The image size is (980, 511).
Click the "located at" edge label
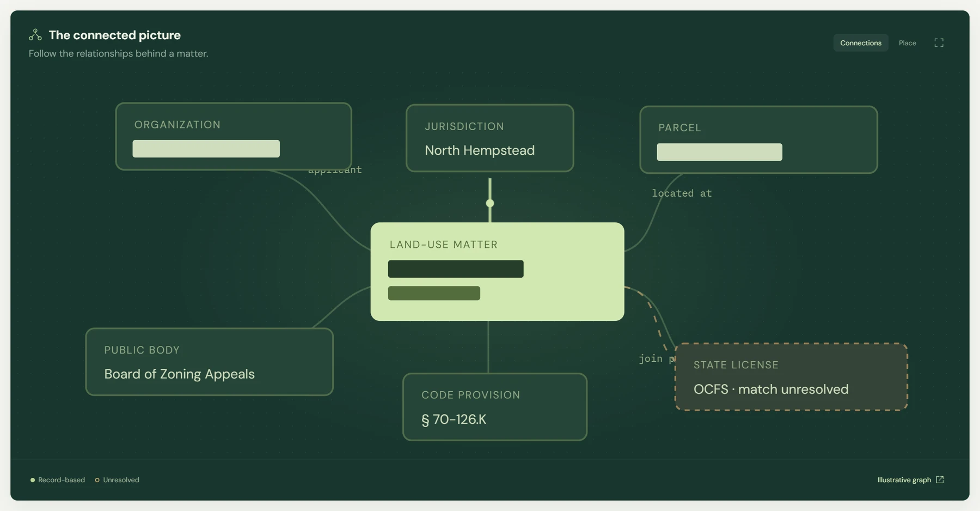(682, 193)
